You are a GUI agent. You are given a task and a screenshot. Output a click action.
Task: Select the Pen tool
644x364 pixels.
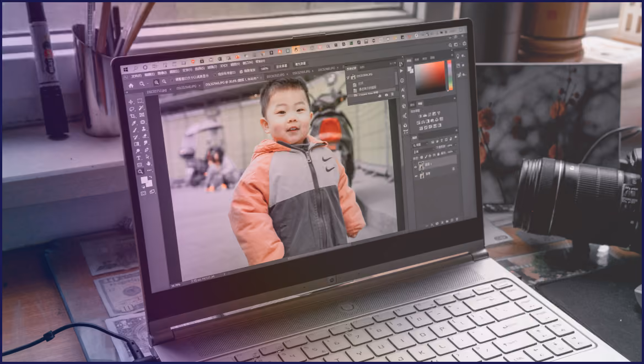pos(147,150)
